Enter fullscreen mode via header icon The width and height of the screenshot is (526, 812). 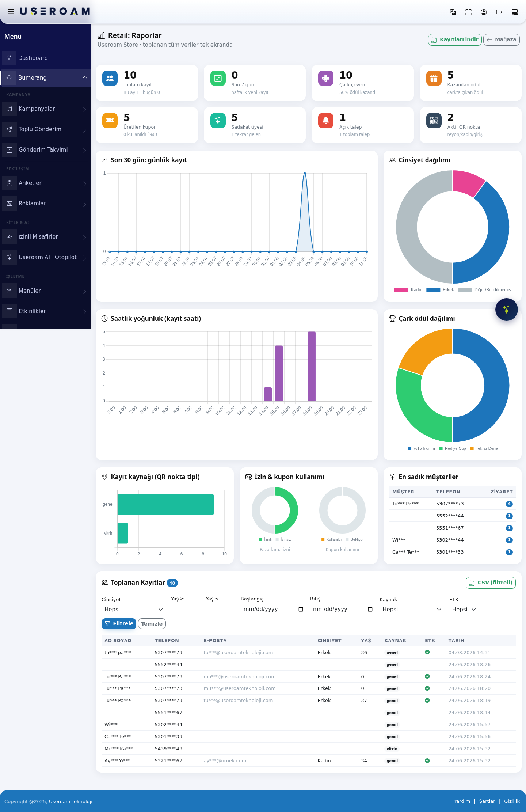click(x=468, y=12)
